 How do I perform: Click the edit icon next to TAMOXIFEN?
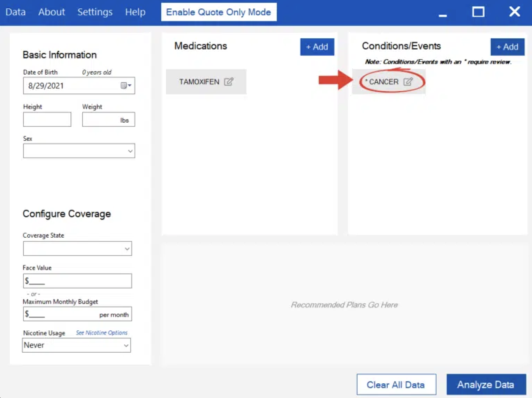pyautogui.click(x=229, y=82)
